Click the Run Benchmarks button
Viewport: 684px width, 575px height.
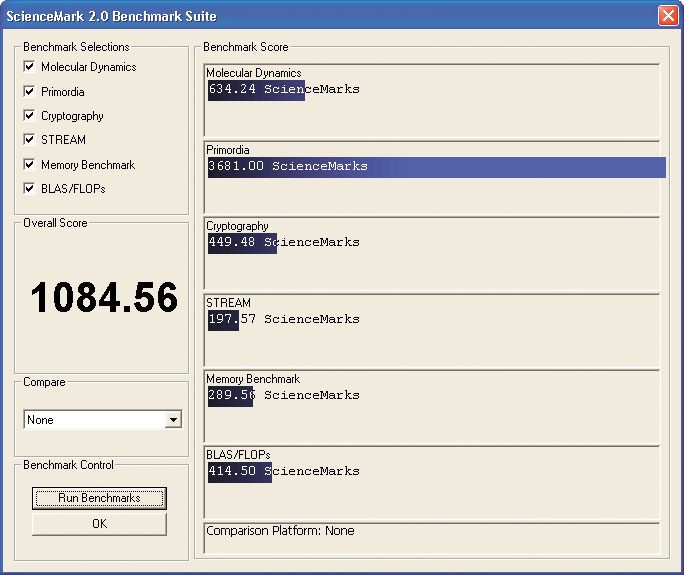click(99, 498)
